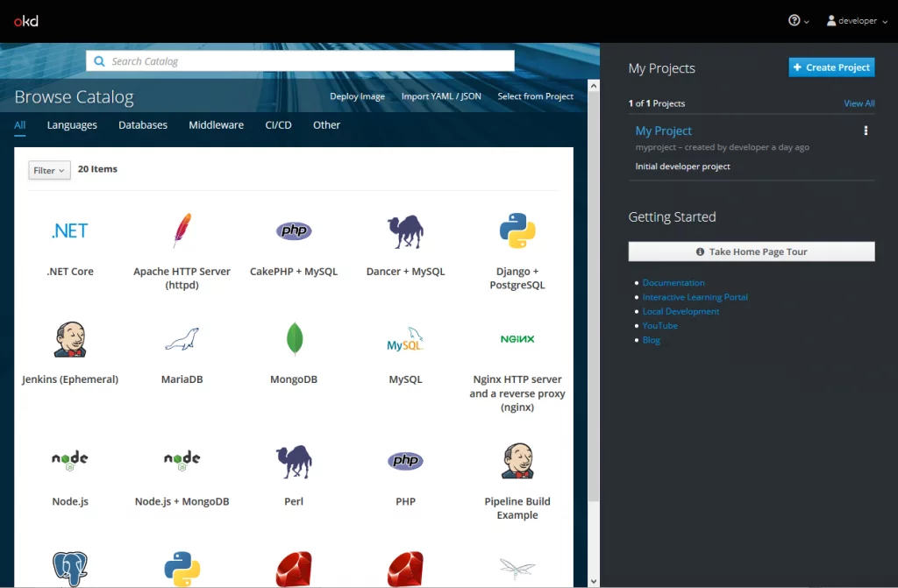The width and height of the screenshot is (898, 588).
Task: Switch to the Languages tab
Action: coord(72,124)
